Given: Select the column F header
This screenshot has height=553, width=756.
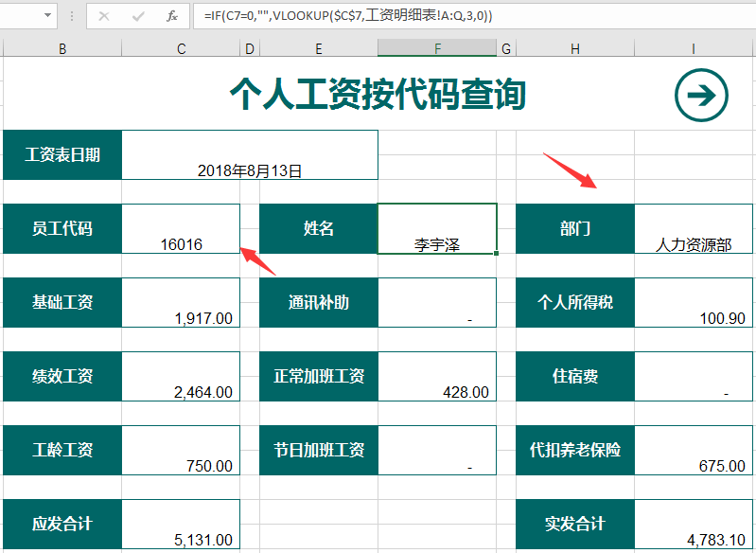Looking at the screenshot, I should (x=437, y=48).
